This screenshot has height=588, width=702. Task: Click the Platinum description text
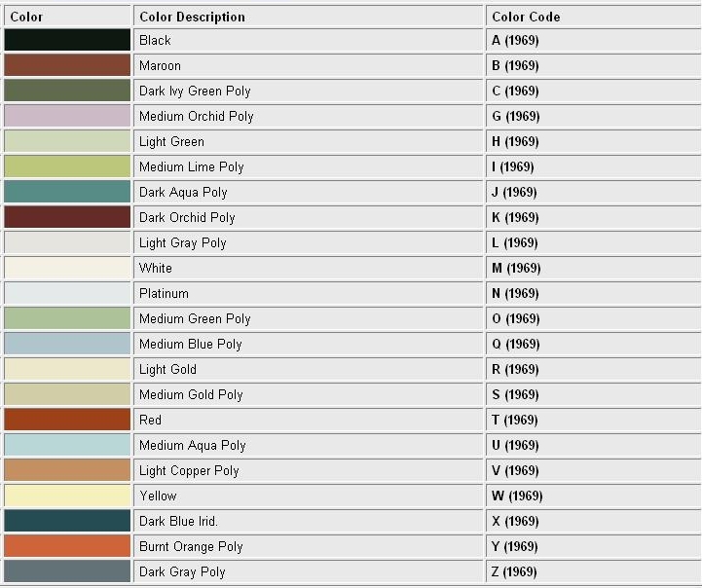click(164, 293)
